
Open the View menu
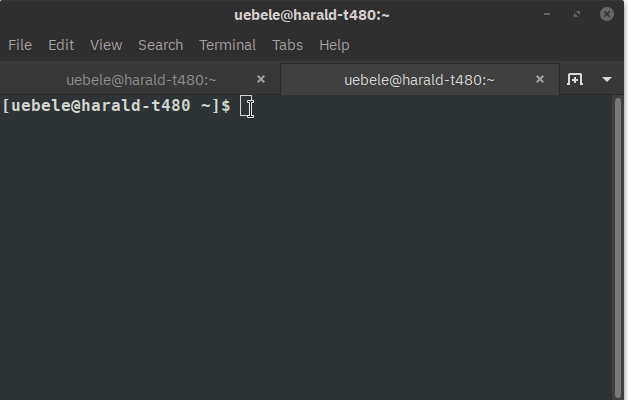106,45
